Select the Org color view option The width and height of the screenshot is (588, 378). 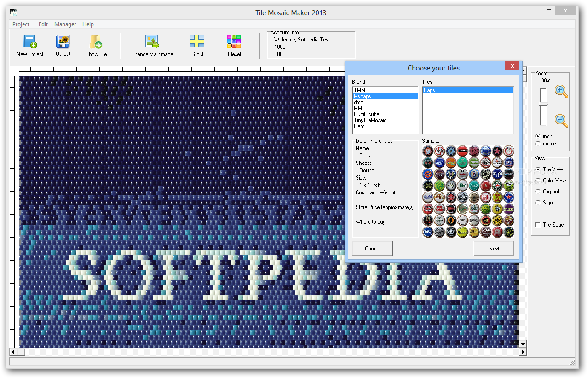538,192
